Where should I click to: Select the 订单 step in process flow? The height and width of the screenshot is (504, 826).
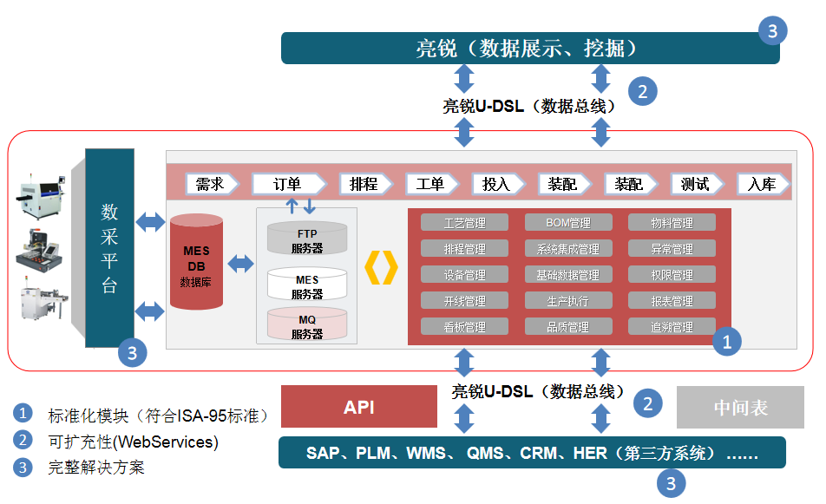click(x=288, y=184)
